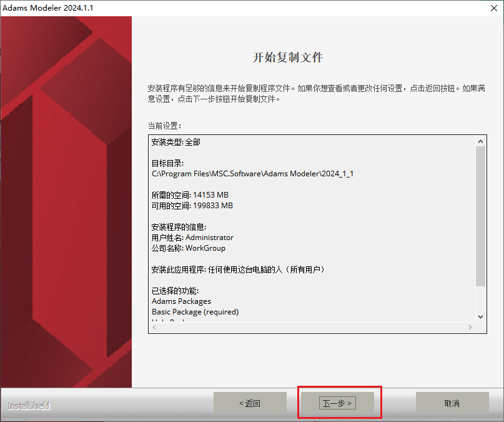Viewport: 504px width, 422px height.
Task: Click the 当前设置: label
Action: 165,126
